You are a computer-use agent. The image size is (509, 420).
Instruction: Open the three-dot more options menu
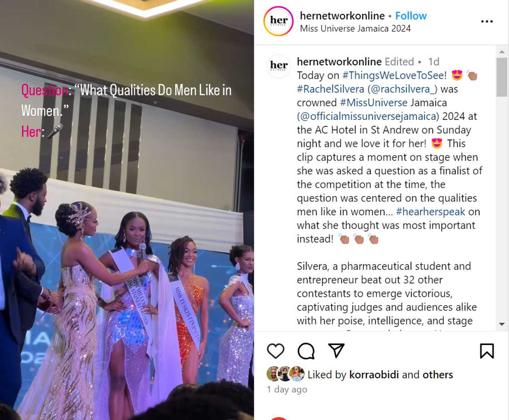tap(487, 21)
